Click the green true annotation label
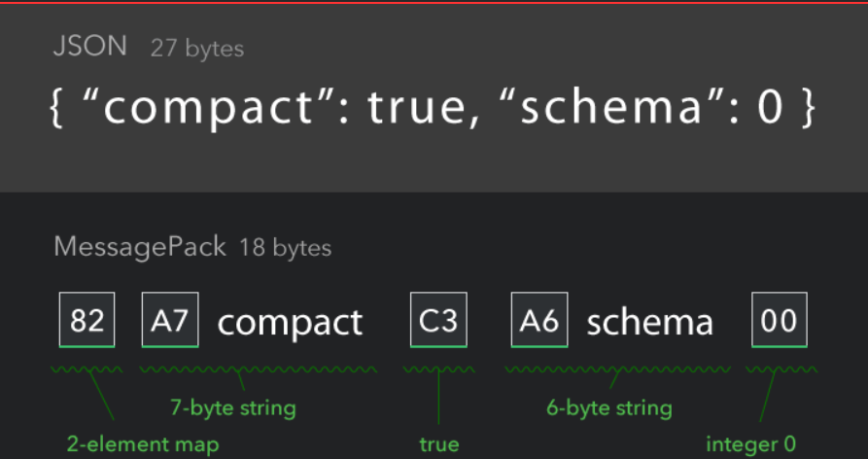The height and width of the screenshot is (459, 868). [439, 445]
